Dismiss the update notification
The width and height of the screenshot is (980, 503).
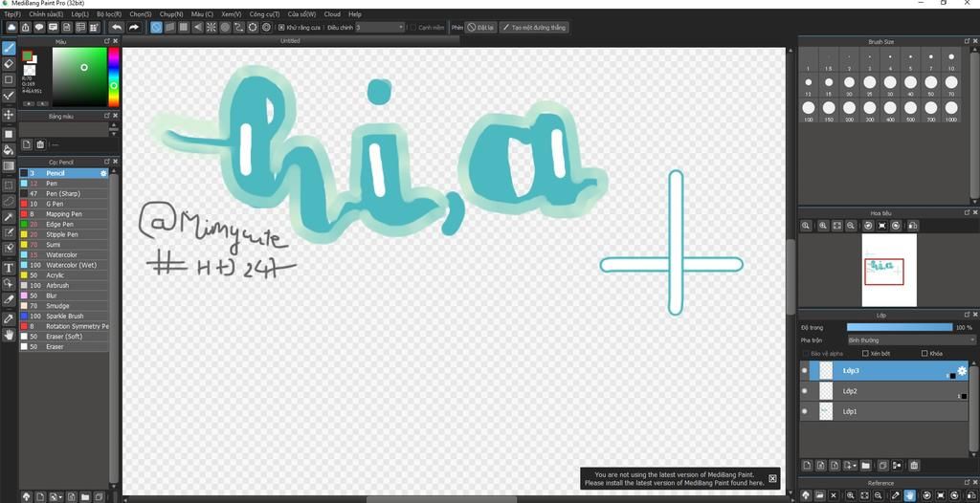[x=772, y=478]
